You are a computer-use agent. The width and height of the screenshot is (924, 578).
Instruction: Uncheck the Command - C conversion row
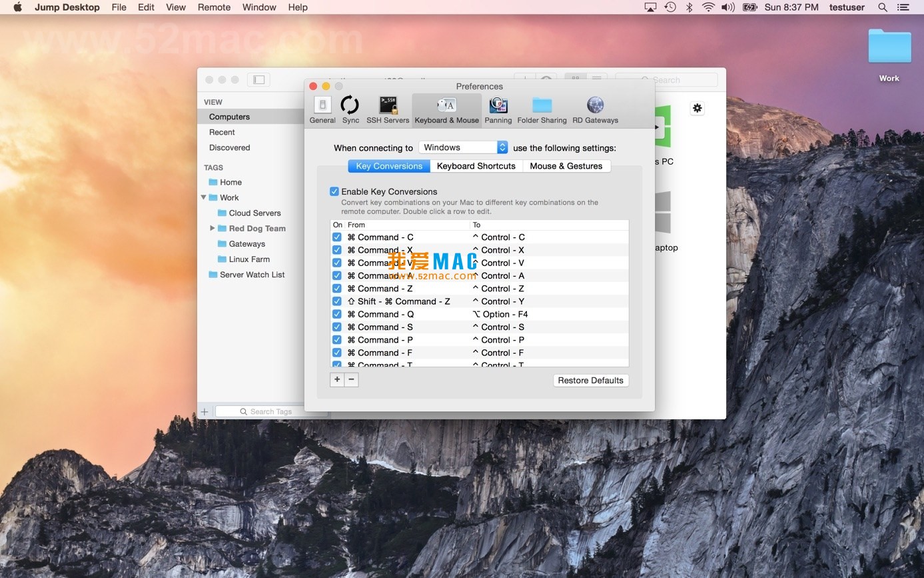coord(337,237)
